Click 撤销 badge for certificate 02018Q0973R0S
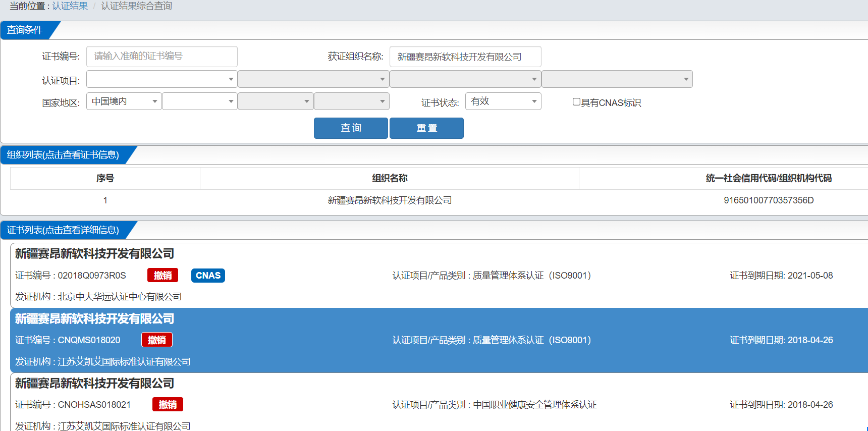Screen dimensions: 868x431 (162, 275)
